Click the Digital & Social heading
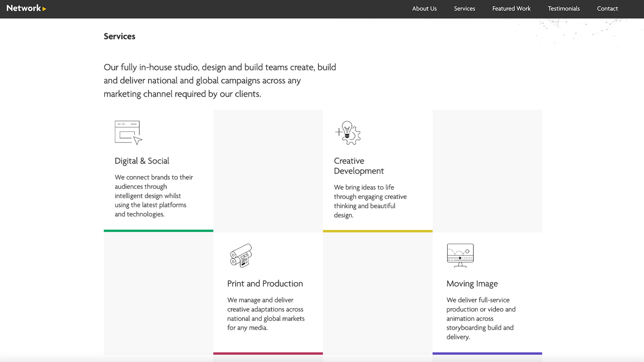 pos(142,161)
